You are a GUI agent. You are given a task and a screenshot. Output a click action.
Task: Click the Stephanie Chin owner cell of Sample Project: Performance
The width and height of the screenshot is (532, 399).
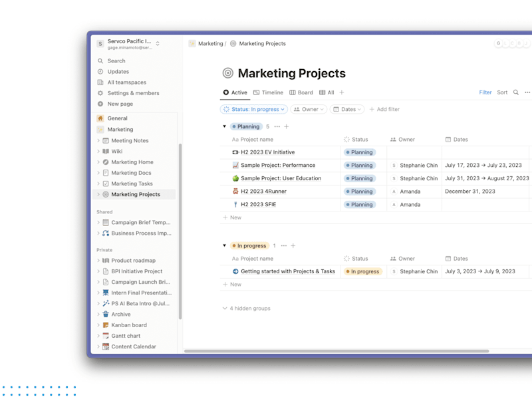(414, 165)
